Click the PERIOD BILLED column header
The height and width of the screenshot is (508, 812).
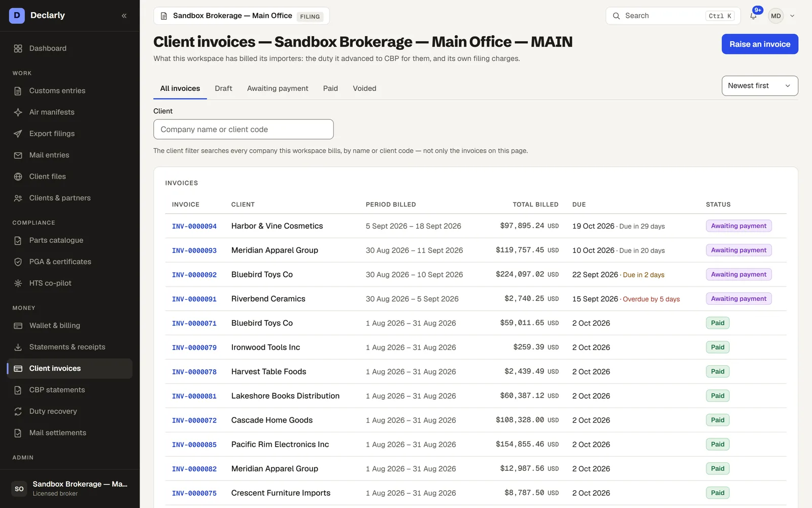pyautogui.click(x=391, y=205)
